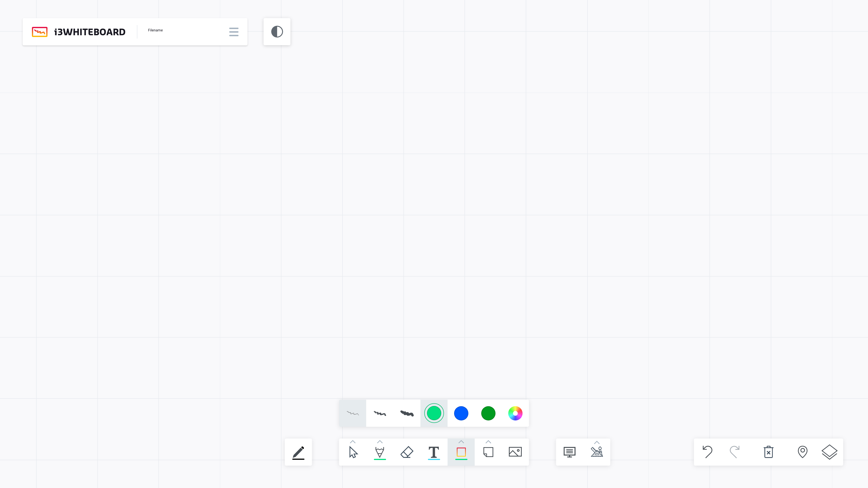The height and width of the screenshot is (488, 868).
Task: Expand the shape tool options chevron
Action: pyautogui.click(x=461, y=442)
